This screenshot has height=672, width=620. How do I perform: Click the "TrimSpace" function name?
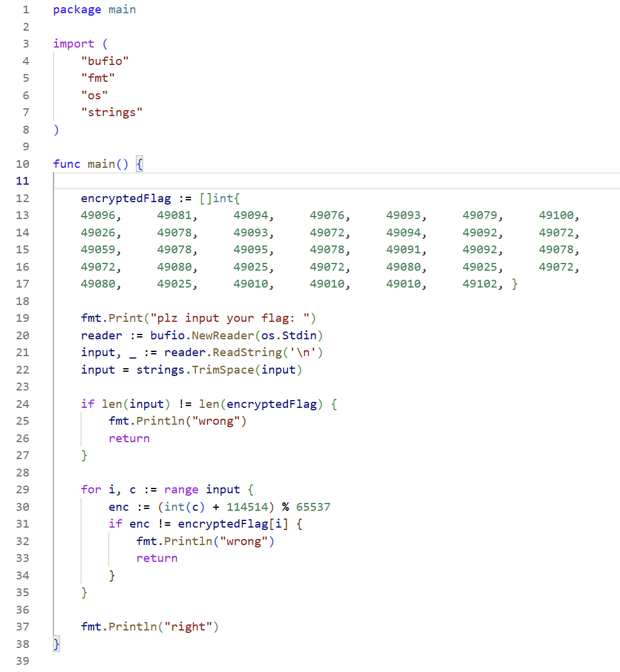(x=223, y=369)
